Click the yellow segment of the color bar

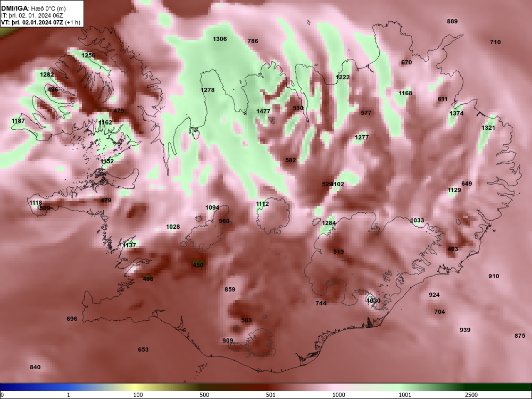[136, 387]
